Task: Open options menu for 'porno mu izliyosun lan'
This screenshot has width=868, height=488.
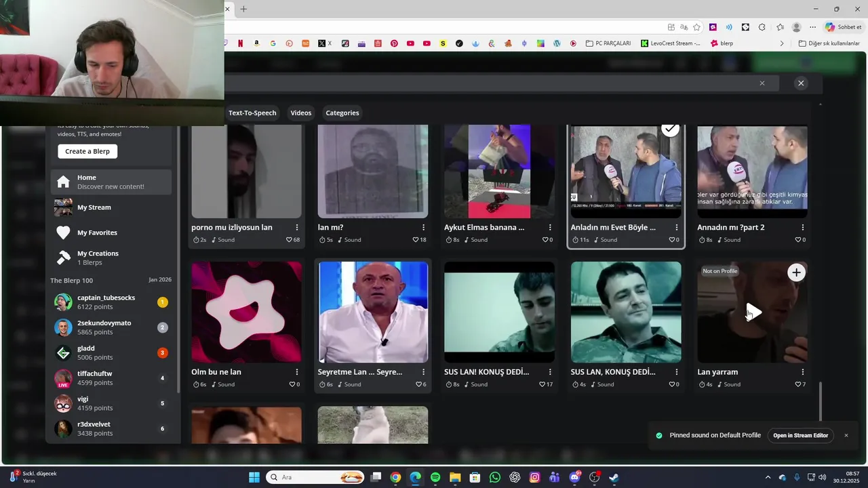Action: coord(297,228)
